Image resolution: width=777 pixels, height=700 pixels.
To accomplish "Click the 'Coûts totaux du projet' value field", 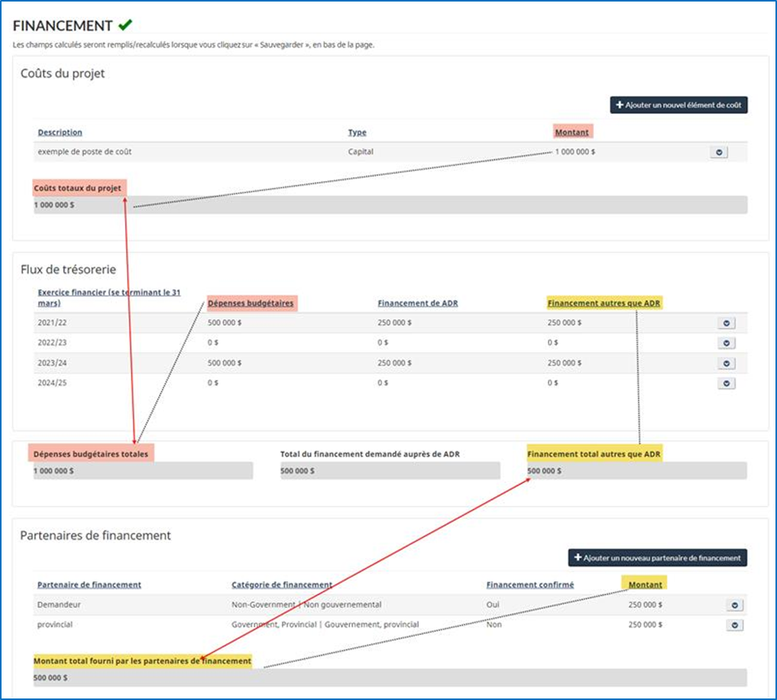I will pyautogui.click(x=390, y=205).
